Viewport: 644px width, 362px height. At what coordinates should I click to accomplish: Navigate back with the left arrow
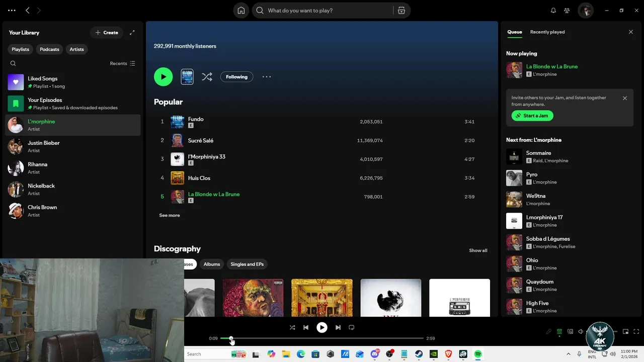coord(28,11)
